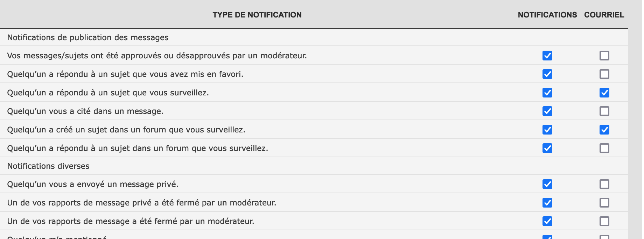Uncheck notification for replies to watched topic
Image resolution: width=644 pixels, height=239 pixels.
pos(547,93)
